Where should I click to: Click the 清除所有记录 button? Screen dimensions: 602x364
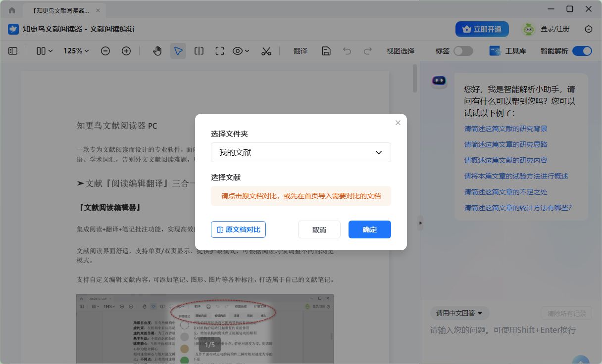pyautogui.click(x=567, y=313)
